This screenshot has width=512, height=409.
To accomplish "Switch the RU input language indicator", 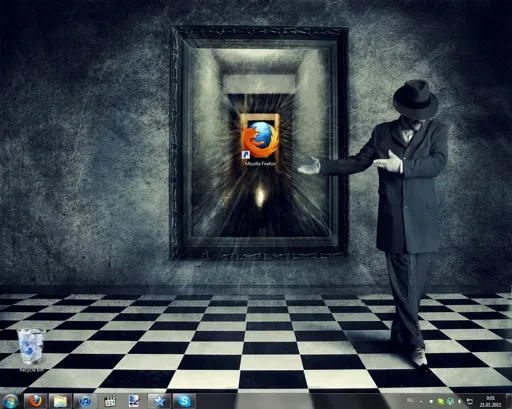I will 410,400.
